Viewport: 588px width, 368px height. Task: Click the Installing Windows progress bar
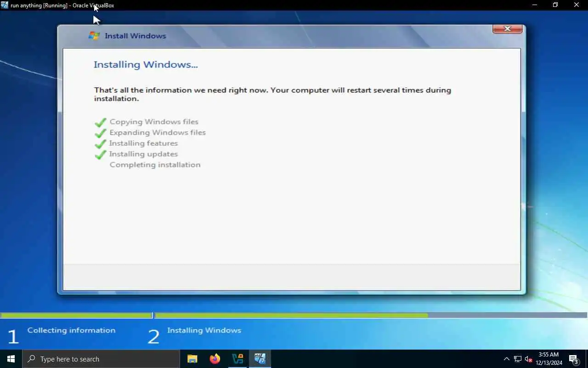click(371, 316)
